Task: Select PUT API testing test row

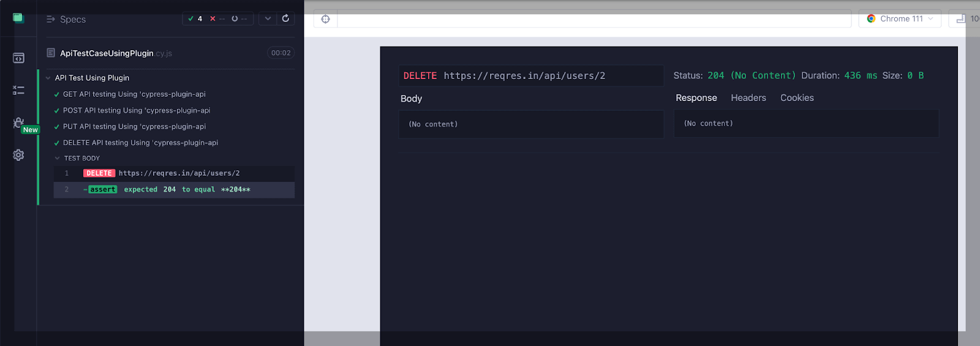Action: tap(167, 126)
